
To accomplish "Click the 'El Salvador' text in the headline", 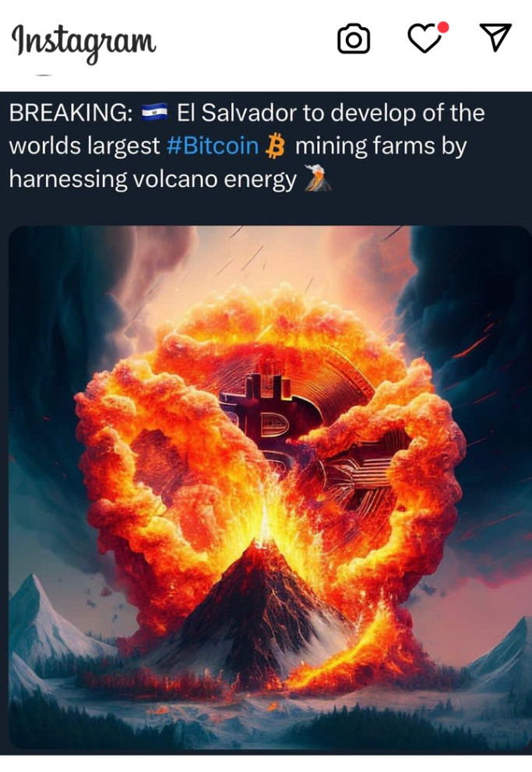I will [x=238, y=113].
